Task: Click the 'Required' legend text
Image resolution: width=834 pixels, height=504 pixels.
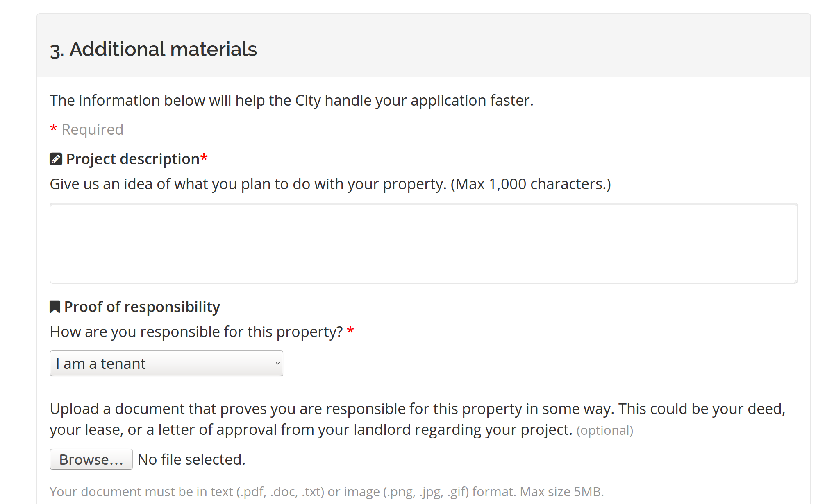Action: click(93, 129)
